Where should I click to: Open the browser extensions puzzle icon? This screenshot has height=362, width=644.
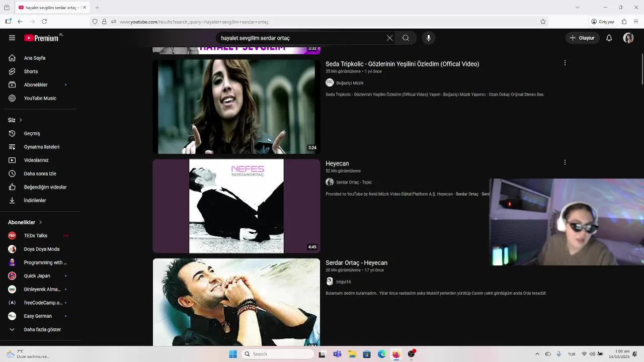[x=624, y=22]
